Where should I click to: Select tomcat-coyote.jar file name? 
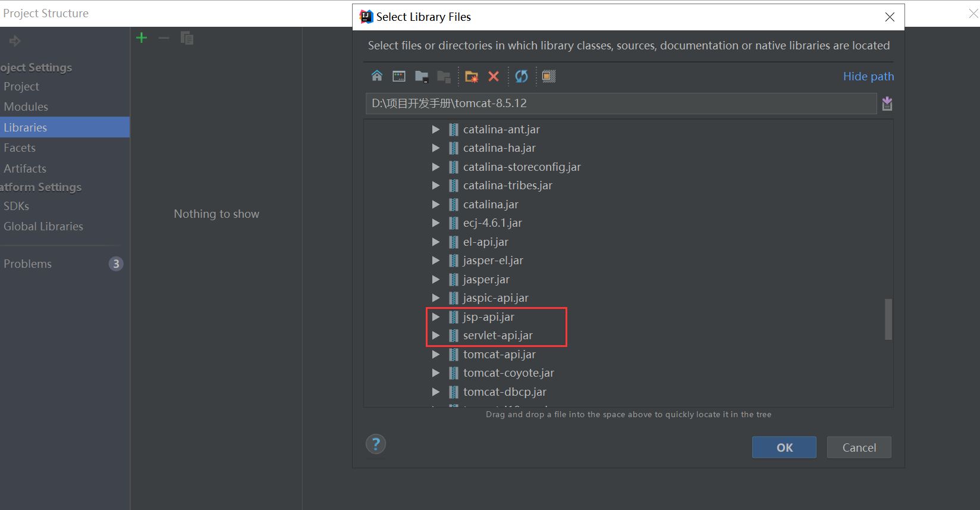(508, 373)
